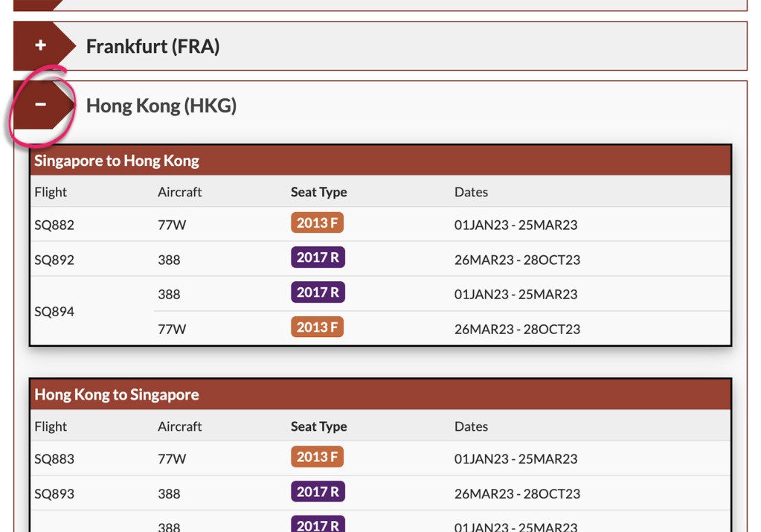Click the 2013 F badge on SQ894's 77W row
761x532 pixels.
317,326
